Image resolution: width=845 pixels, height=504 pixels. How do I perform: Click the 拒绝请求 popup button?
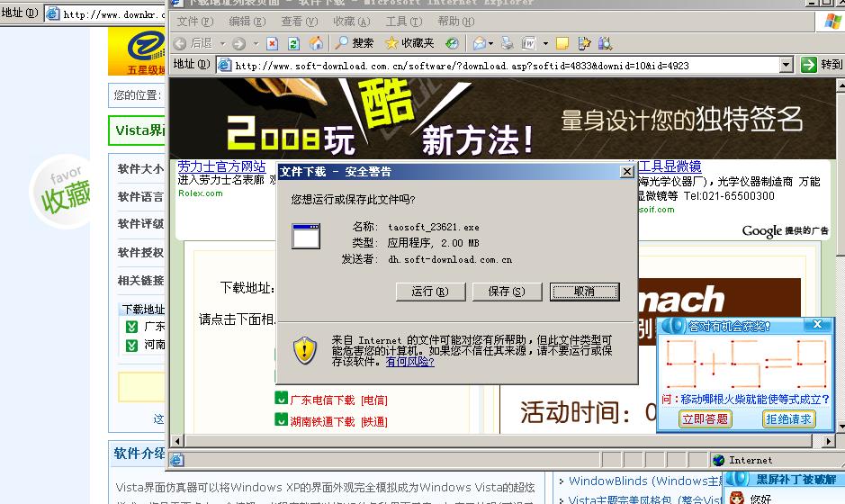tap(789, 418)
